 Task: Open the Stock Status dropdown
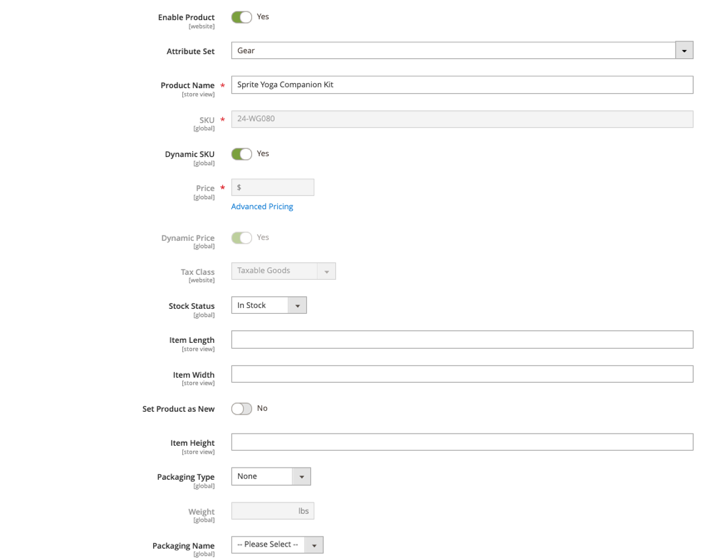[x=269, y=305]
